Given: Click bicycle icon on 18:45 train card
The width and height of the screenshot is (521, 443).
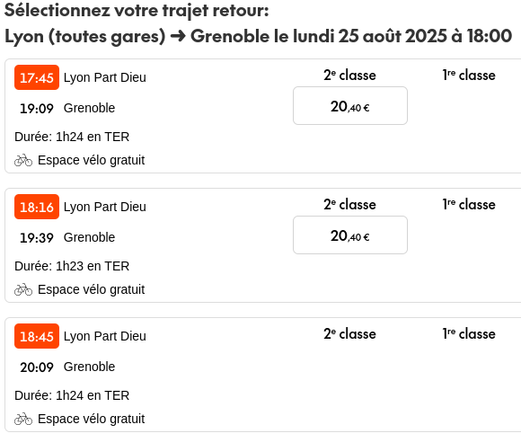Looking at the screenshot, I should [x=23, y=419].
